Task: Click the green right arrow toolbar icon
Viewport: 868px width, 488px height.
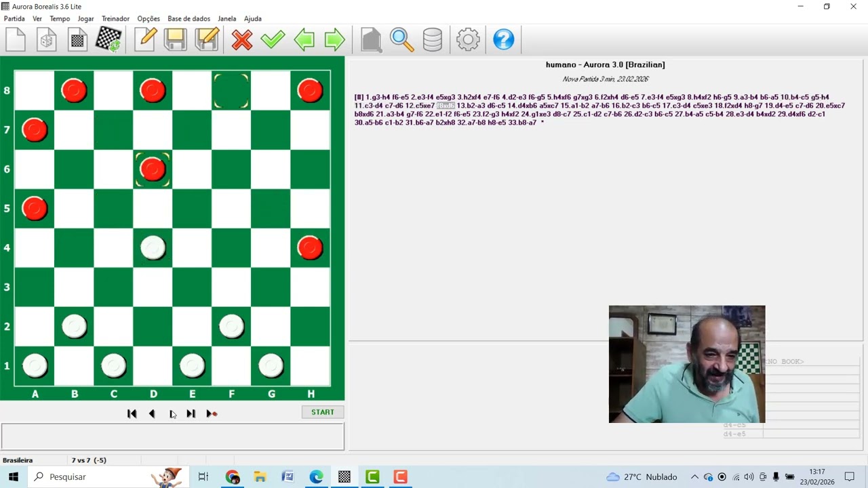Action: pos(335,39)
